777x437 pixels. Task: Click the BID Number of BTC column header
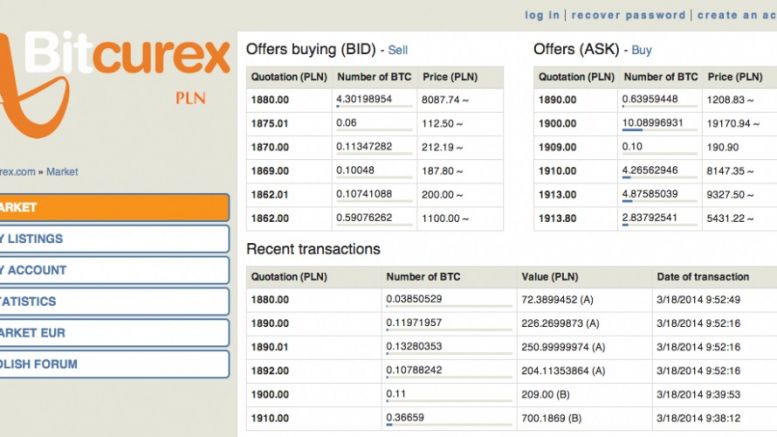[374, 77]
